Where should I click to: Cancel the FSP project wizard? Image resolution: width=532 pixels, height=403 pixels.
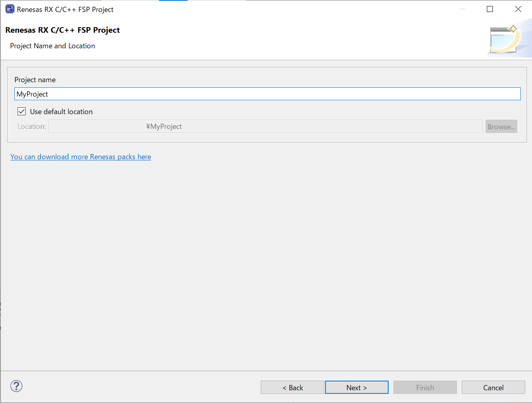coord(493,387)
